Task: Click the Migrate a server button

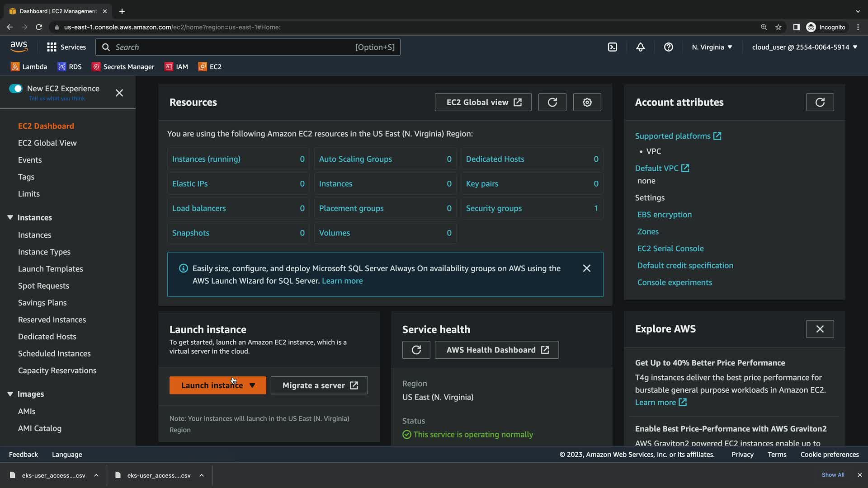Action: tap(319, 385)
